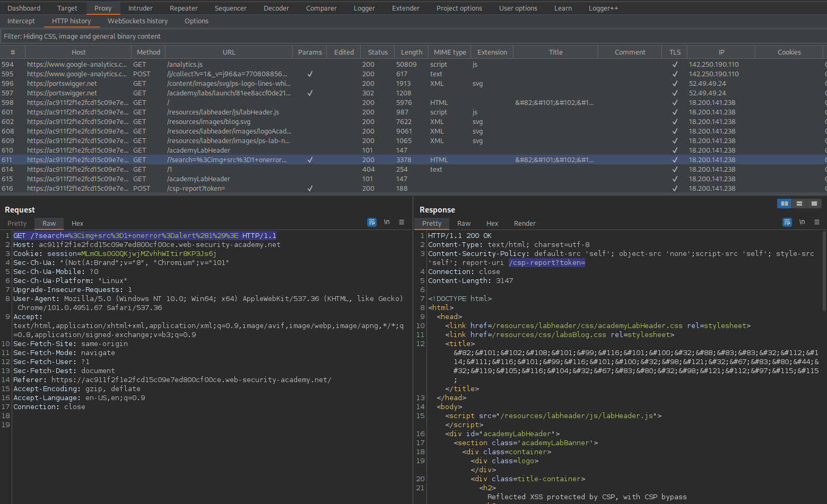Open the Response panel hamburger menu

pos(817,222)
